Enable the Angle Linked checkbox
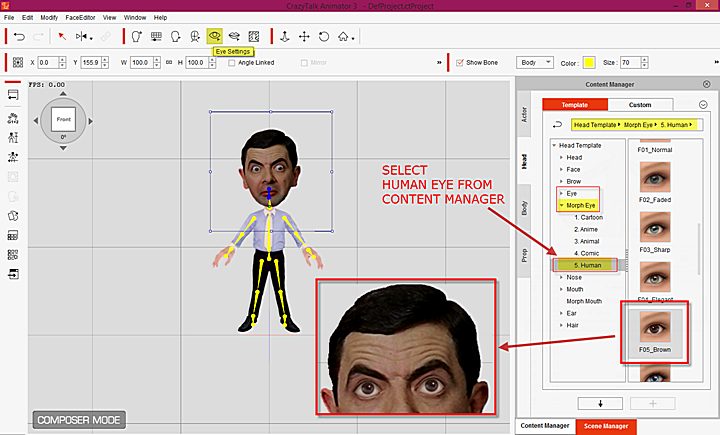 (x=231, y=63)
